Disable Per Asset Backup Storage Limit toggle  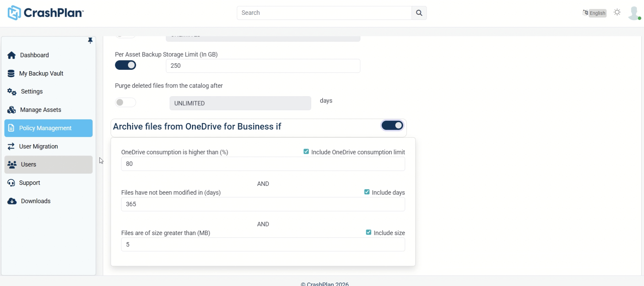click(126, 65)
